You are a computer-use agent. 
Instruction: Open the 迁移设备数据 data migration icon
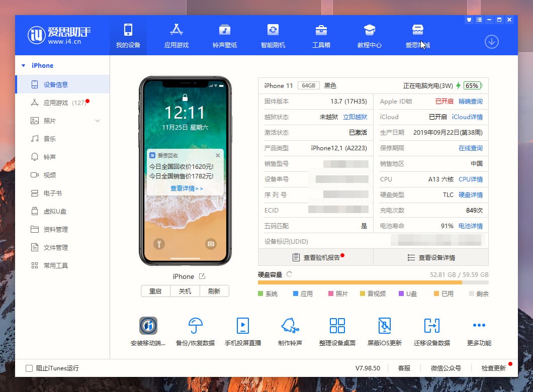(431, 327)
